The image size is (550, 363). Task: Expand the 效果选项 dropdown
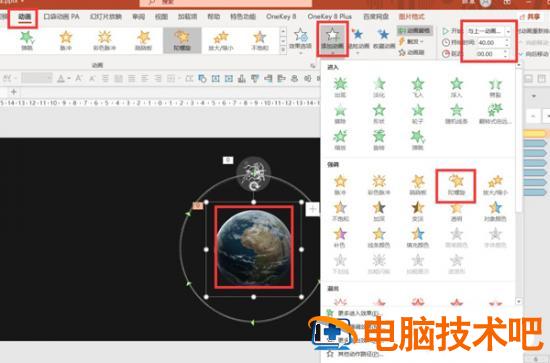coord(300,42)
